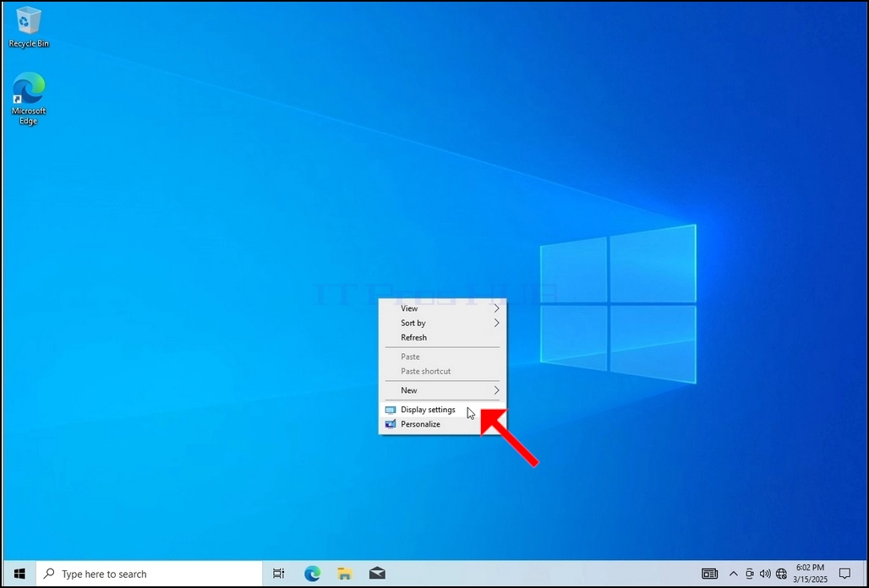Click the Show desktop sliver
This screenshot has height=588, width=869.
pos(864,574)
